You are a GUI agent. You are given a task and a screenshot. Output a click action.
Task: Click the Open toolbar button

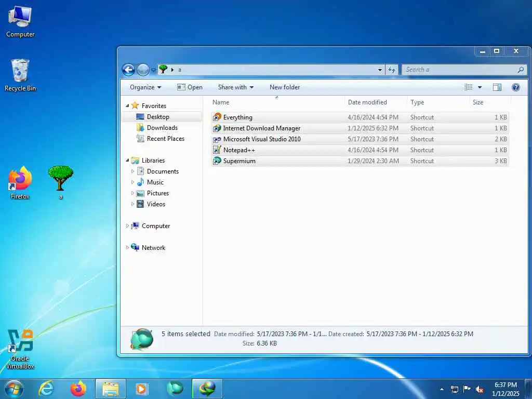click(190, 87)
